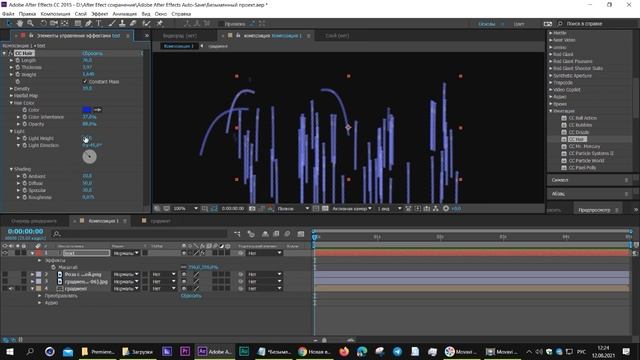Screen dimensions: 640x360
Task: Take a snapshot with camera icon
Action: (252, 209)
